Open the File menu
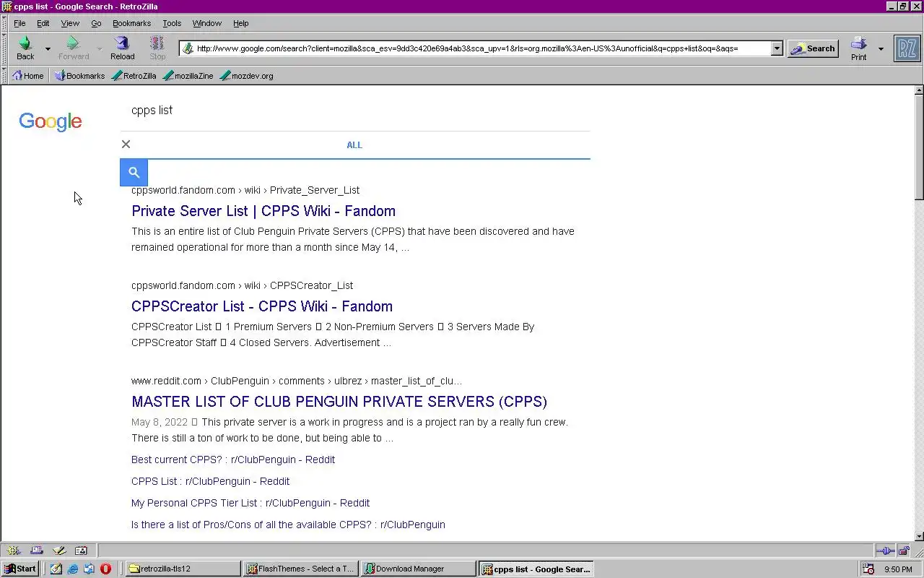The height and width of the screenshot is (578, 924). pyautogui.click(x=19, y=23)
